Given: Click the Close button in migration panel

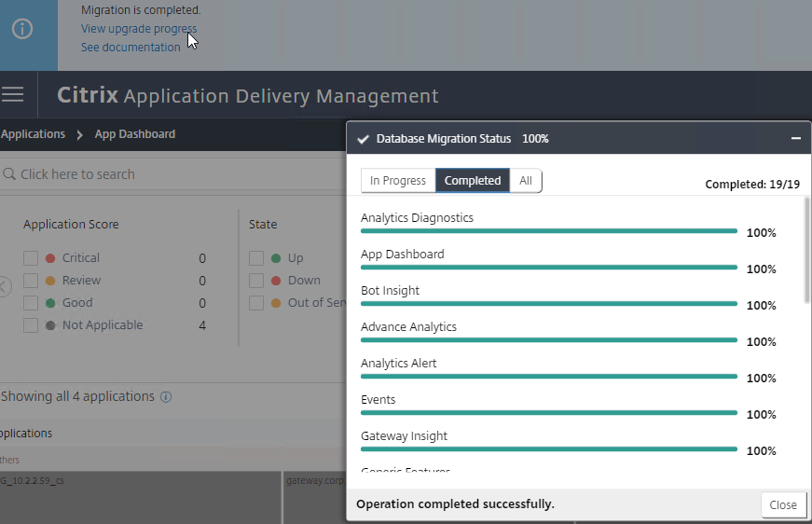Looking at the screenshot, I should coord(783,504).
